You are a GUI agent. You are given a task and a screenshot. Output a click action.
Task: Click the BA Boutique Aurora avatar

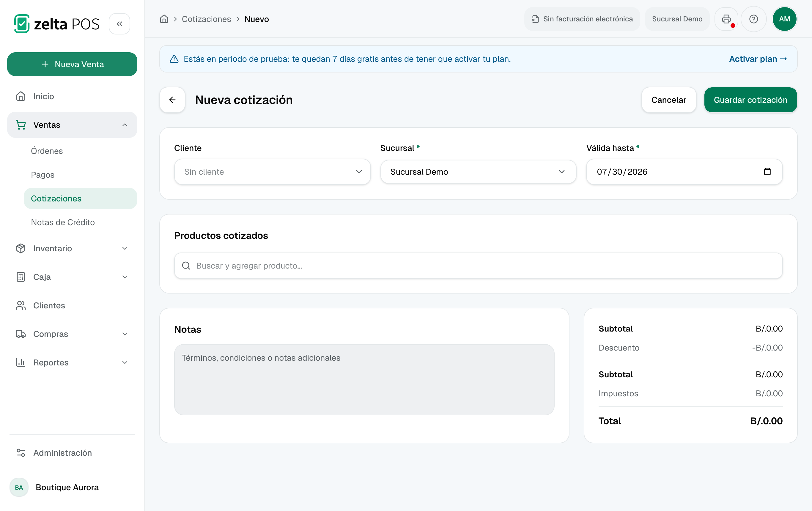point(19,488)
